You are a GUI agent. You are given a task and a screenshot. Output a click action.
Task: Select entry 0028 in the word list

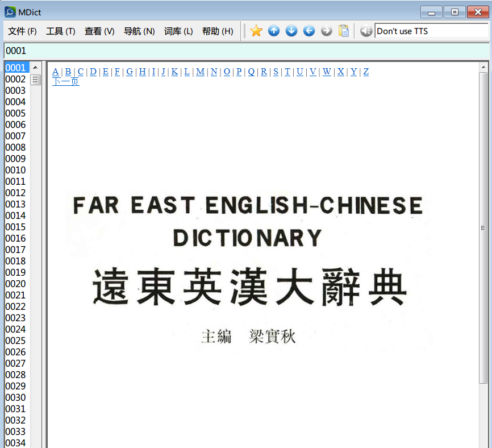click(x=16, y=375)
